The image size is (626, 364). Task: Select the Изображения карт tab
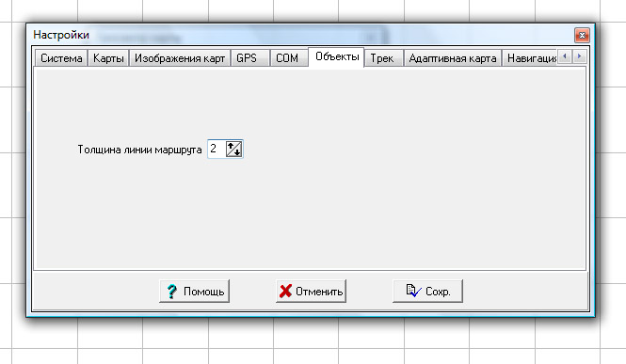pos(180,58)
